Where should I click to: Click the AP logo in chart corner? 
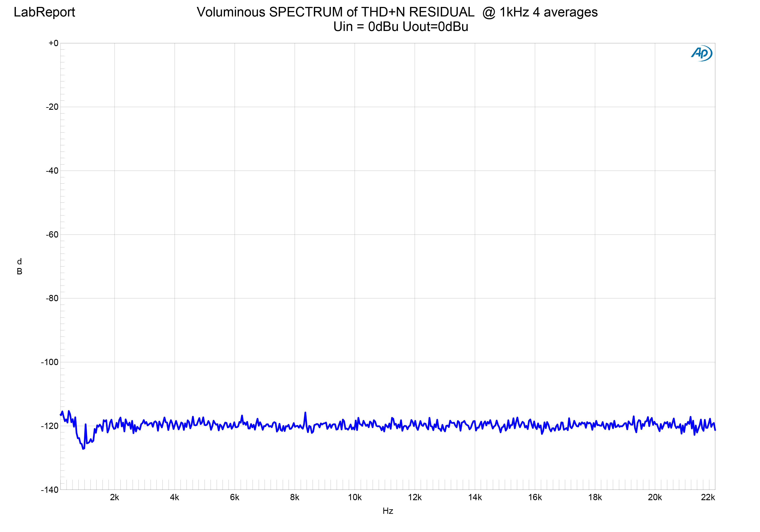pyautogui.click(x=702, y=53)
